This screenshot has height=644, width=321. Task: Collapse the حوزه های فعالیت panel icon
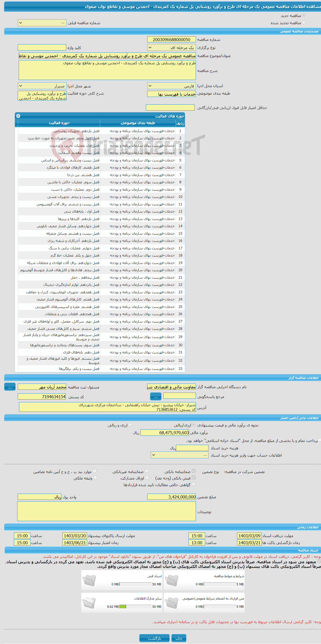(18, 116)
